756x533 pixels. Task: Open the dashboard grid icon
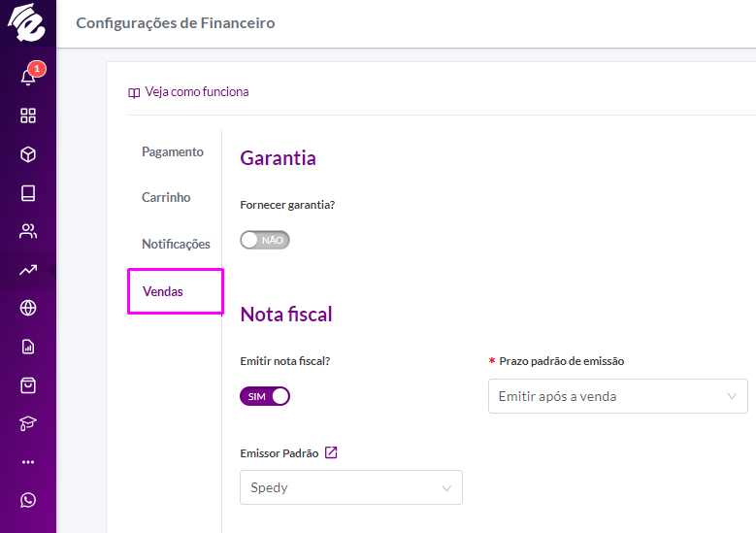pos(28,116)
